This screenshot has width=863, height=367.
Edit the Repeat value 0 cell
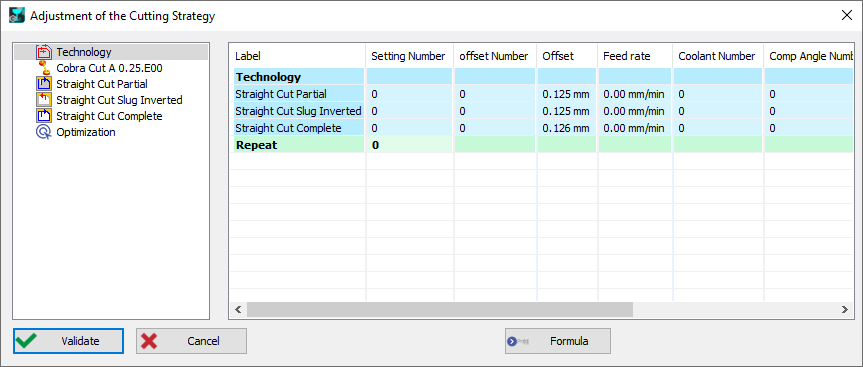[x=409, y=145]
